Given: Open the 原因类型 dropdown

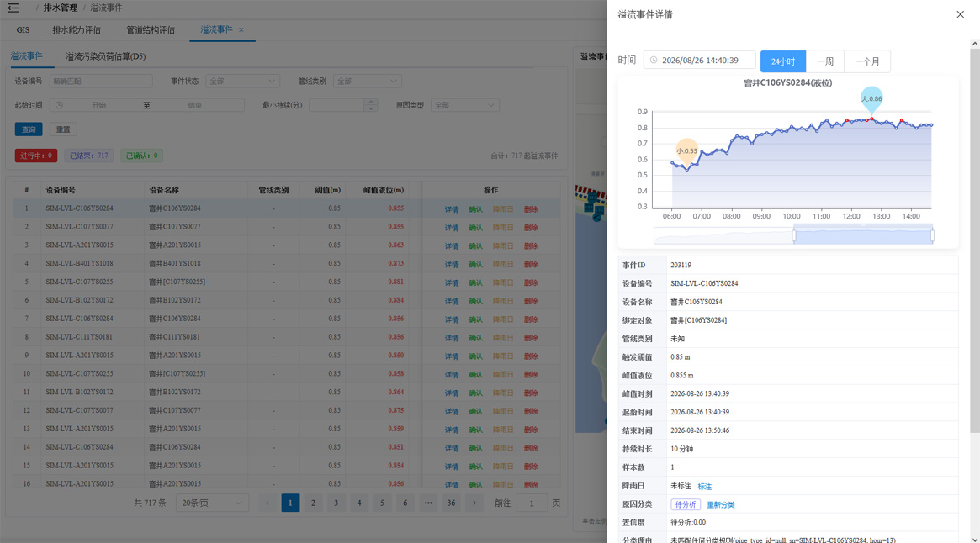Looking at the screenshot, I should pos(464,105).
